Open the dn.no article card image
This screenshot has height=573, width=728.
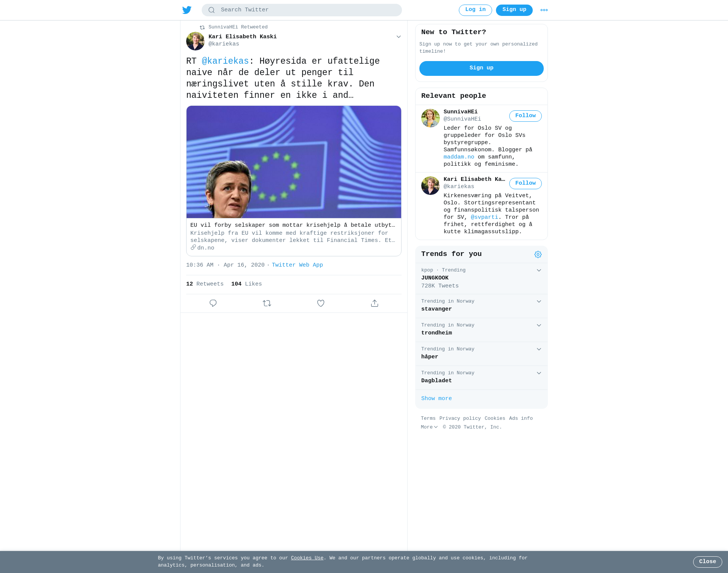point(294,162)
